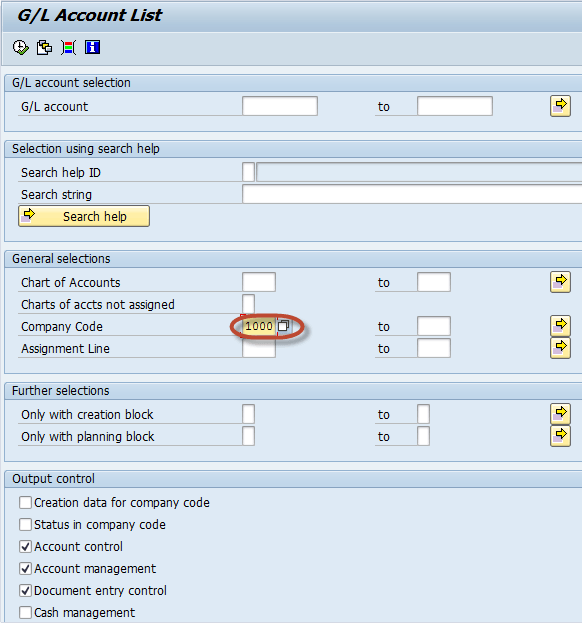The height and width of the screenshot is (626, 582).
Task: Click the Search string input field
Action: pyautogui.click(x=412, y=194)
